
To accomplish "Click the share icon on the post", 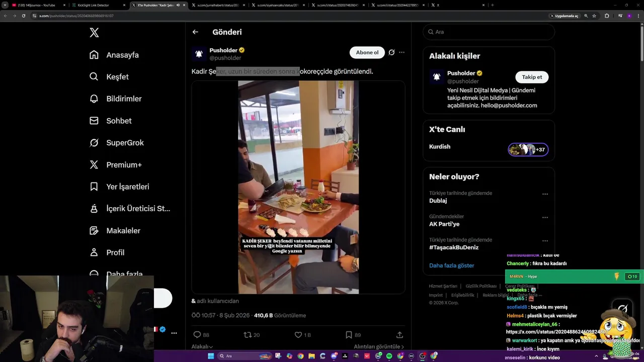I will [x=399, y=335].
